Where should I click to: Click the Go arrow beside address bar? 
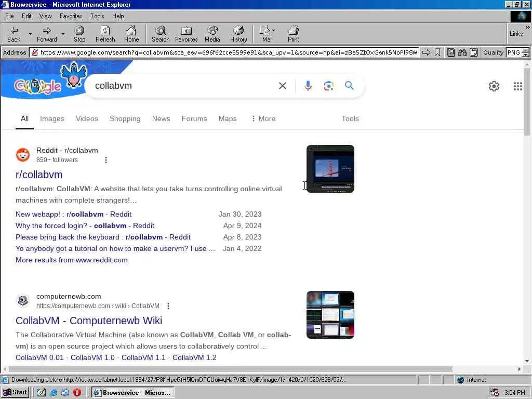pyautogui.click(x=426, y=52)
